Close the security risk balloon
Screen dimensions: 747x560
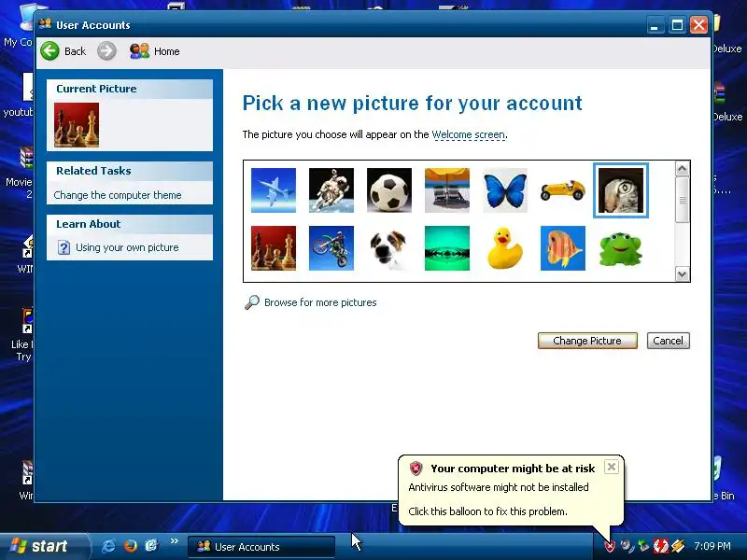612,467
